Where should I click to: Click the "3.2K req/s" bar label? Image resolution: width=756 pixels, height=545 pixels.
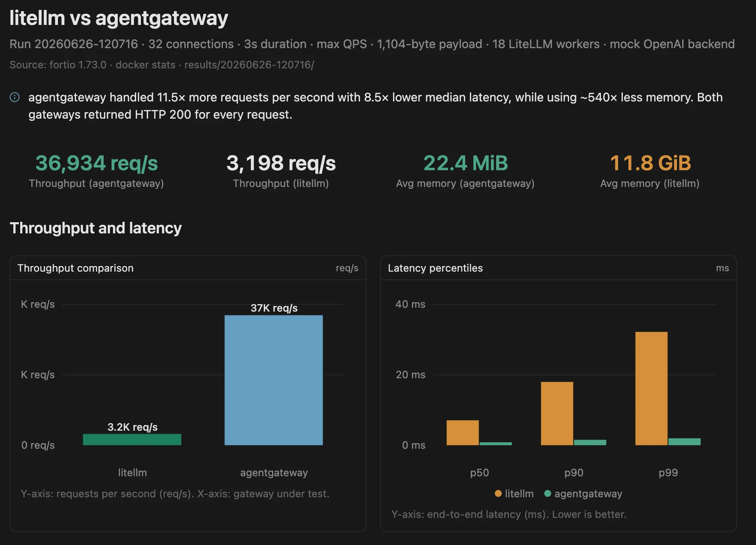(x=132, y=427)
